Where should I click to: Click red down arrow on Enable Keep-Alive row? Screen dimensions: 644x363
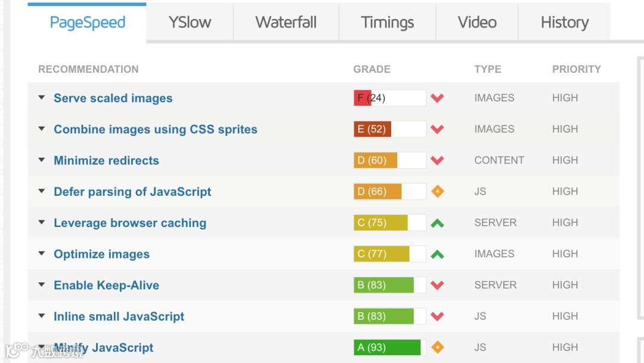(437, 285)
